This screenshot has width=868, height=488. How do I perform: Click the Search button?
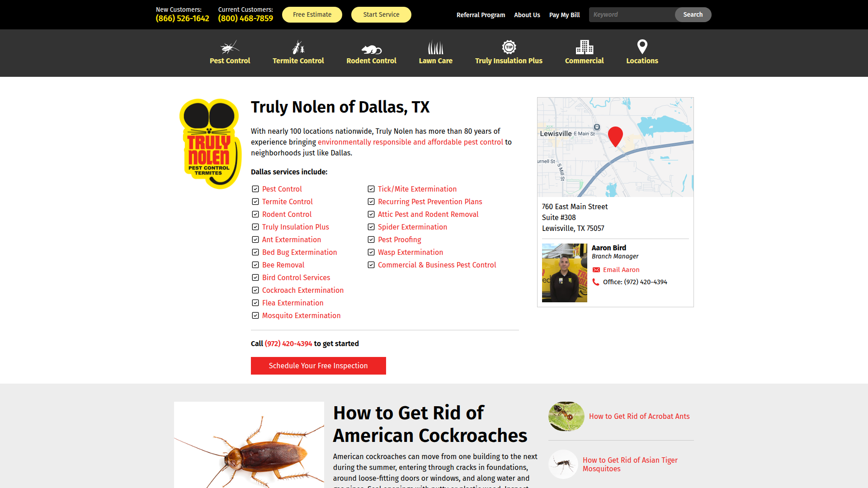pyautogui.click(x=693, y=14)
